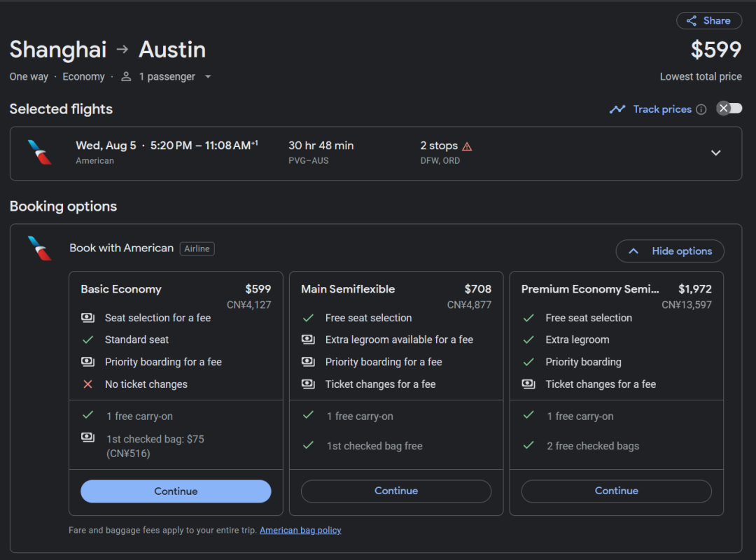This screenshot has height=560, width=756.
Task: Open the 1 passenger dropdown
Action: click(x=207, y=77)
